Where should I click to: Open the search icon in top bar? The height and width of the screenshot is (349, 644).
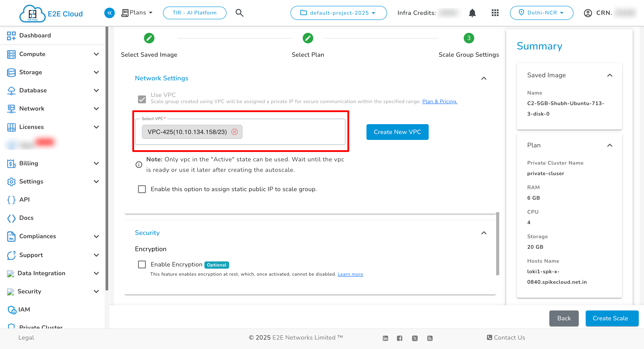[239, 13]
